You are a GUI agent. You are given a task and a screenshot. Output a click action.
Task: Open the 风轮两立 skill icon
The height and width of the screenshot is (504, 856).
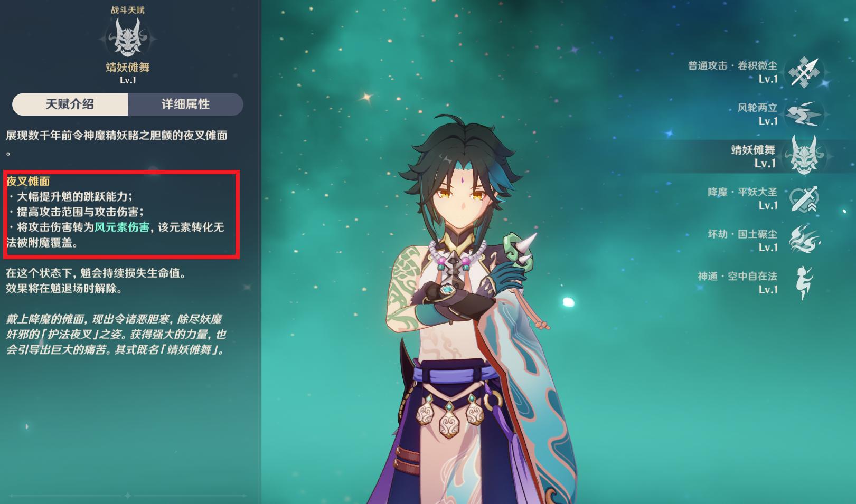pyautogui.click(x=803, y=115)
